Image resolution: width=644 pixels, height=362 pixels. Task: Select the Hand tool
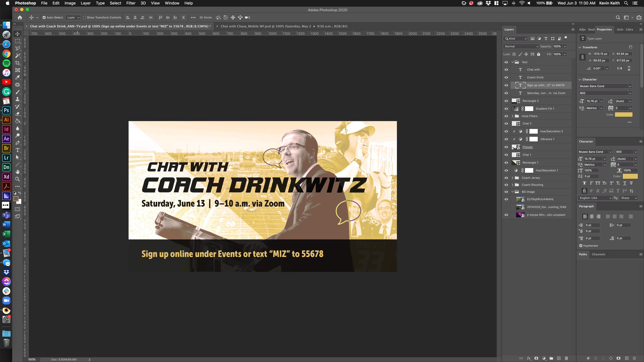pos(17,172)
